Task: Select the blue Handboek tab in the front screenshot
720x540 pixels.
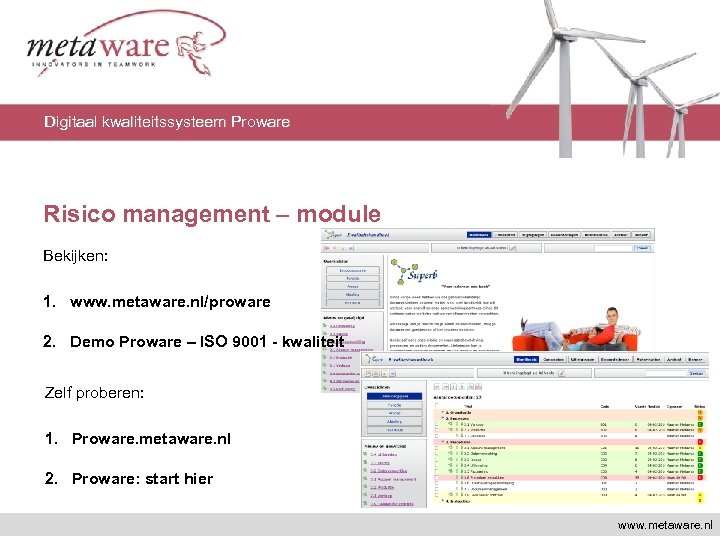Action: point(526,359)
